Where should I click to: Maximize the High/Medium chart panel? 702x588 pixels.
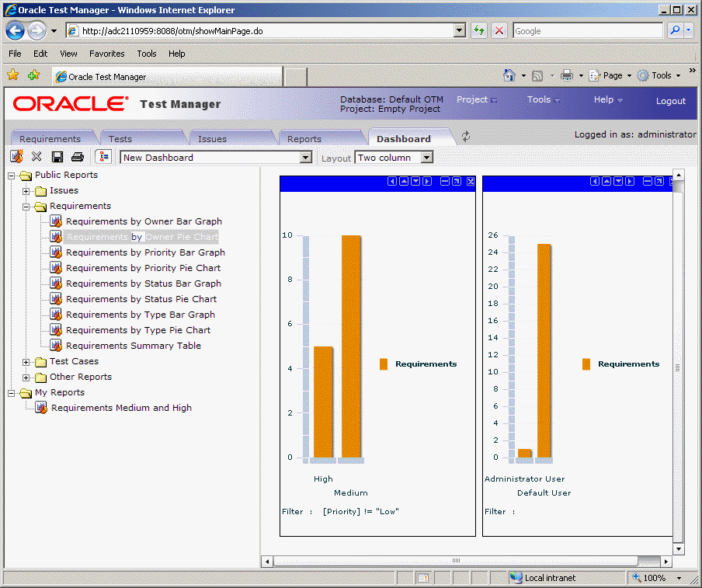pyautogui.click(x=457, y=181)
